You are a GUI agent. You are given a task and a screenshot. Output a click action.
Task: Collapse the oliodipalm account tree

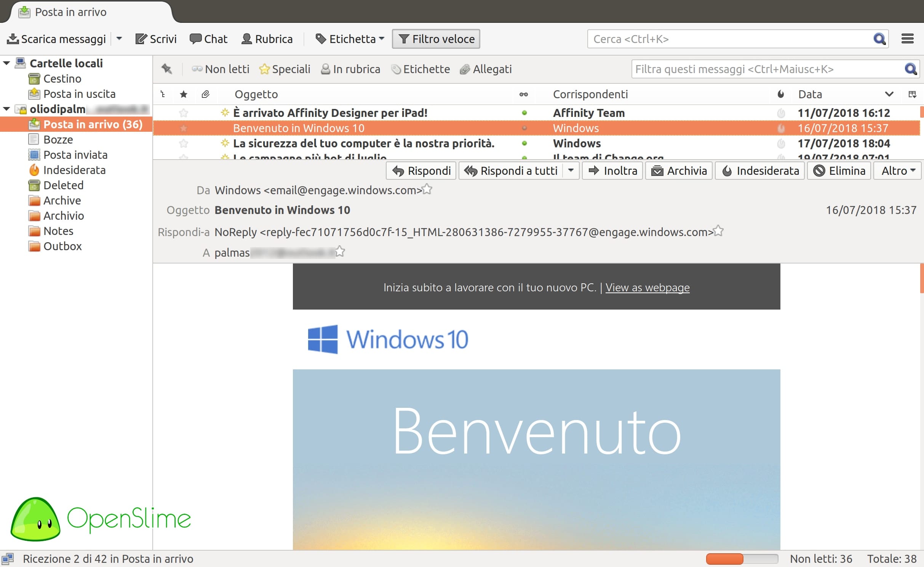(6, 109)
